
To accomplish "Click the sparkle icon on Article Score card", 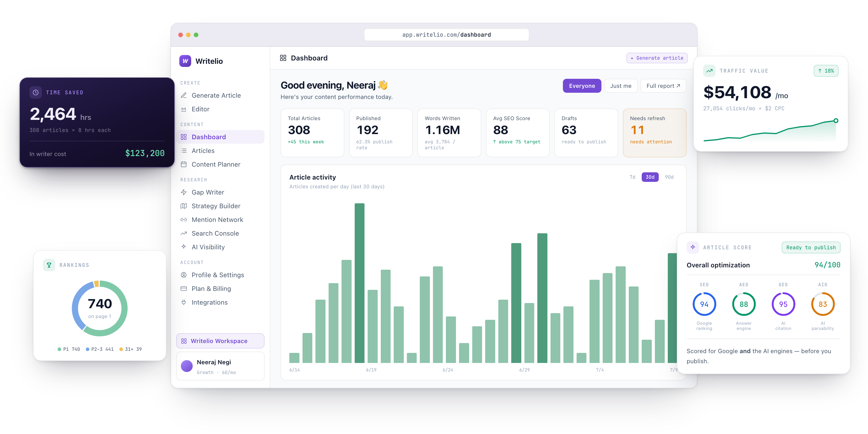I will (x=693, y=247).
